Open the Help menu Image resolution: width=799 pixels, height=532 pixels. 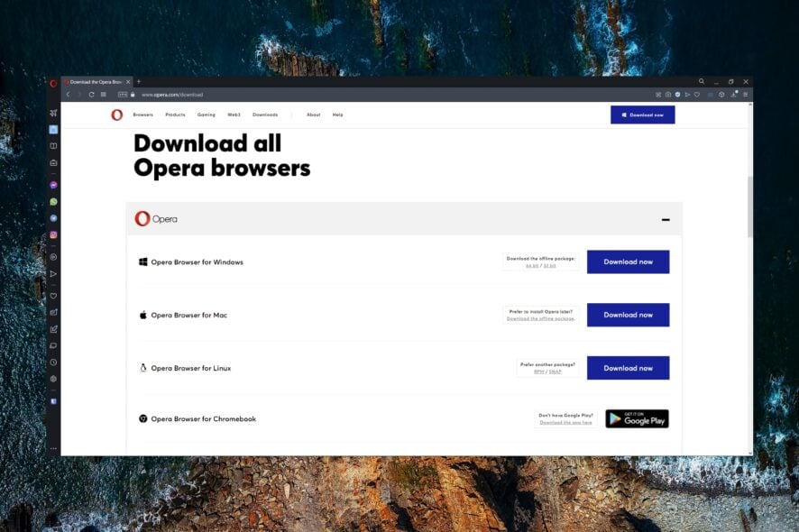point(338,115)
